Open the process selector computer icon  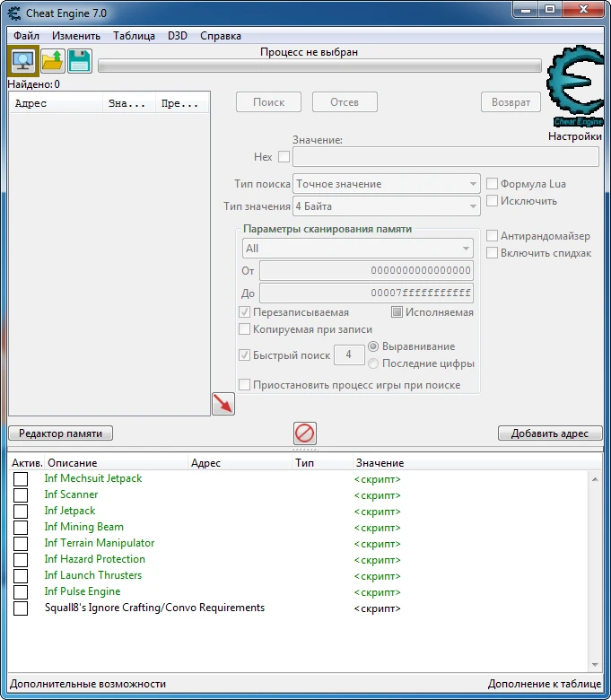pos(23,61)
